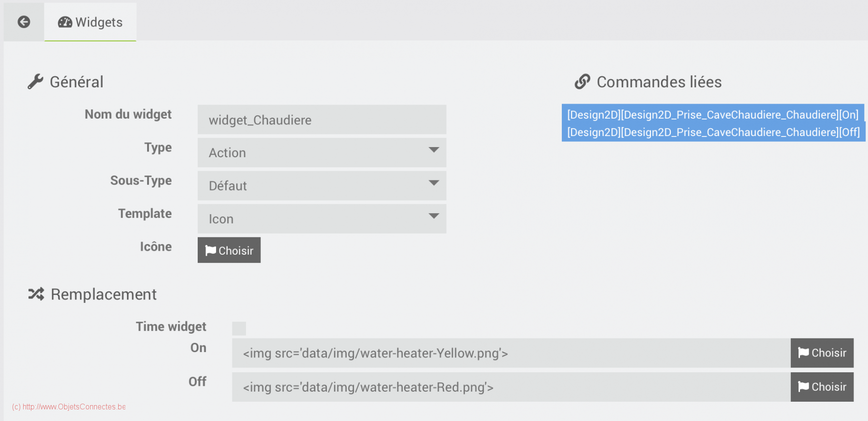Toggle the Time widget checkbox
Viewport: 868px width, 421px height.
(239, 328)
